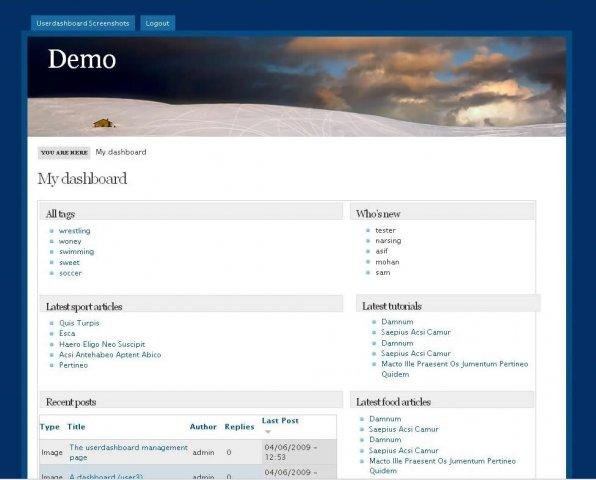Sort recent posts by Last Post
596x480 pixels.
(x=280, y=421)
